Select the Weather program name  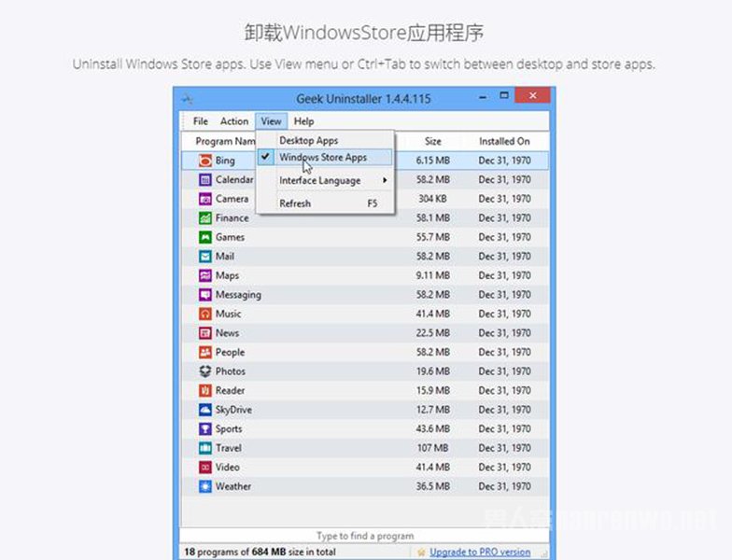coord(233,486)
